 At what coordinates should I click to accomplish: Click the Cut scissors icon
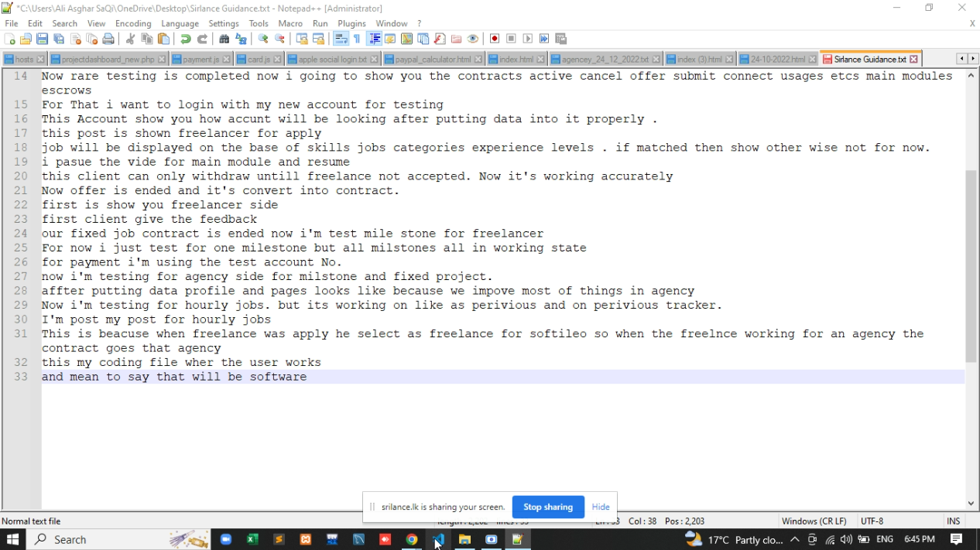[x=130, y=39]
